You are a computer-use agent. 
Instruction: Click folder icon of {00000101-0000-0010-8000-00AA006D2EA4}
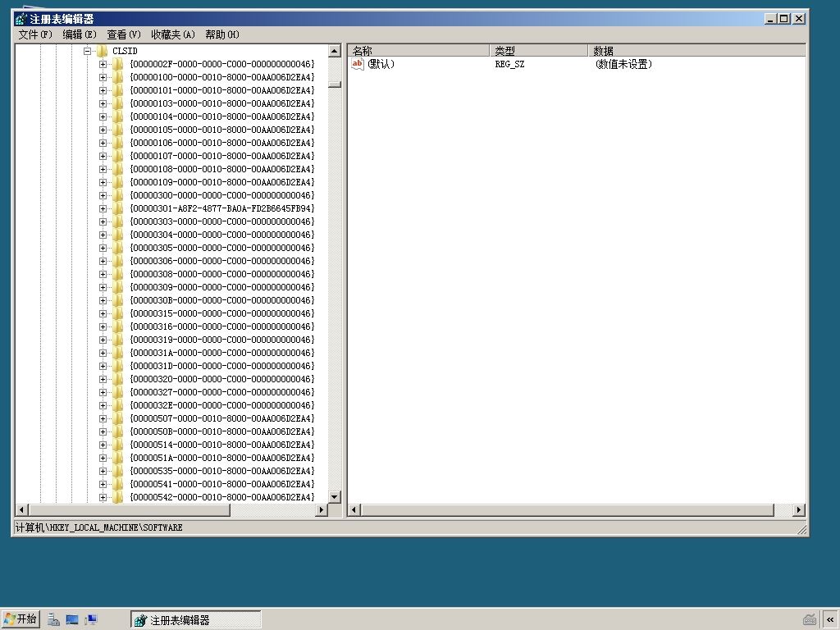click(118, 90)
